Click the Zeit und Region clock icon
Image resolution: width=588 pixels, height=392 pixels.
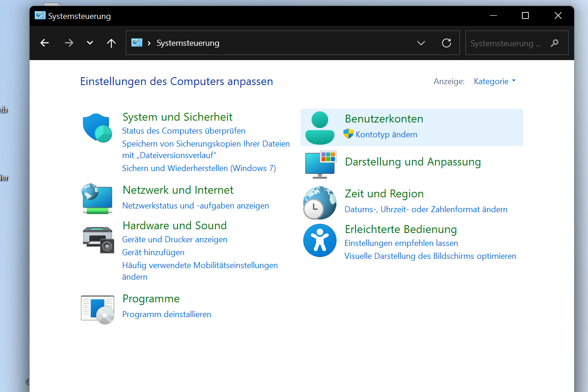319,203
